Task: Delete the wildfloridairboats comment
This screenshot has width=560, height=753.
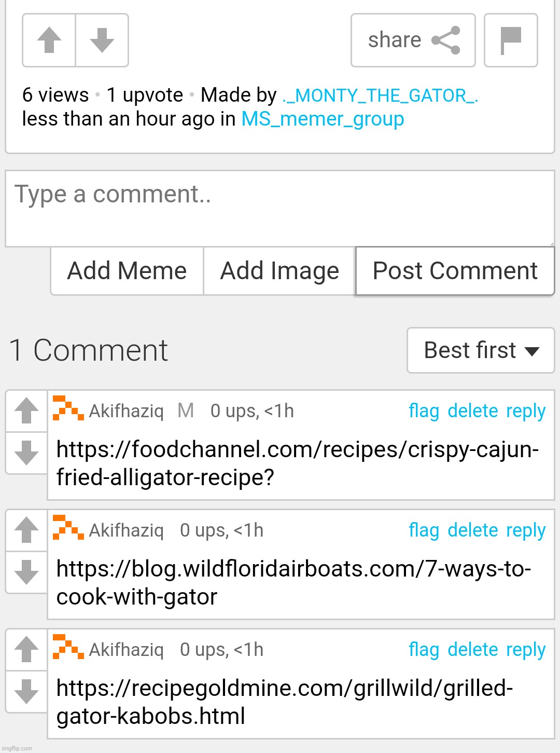Action: point(473,530)
